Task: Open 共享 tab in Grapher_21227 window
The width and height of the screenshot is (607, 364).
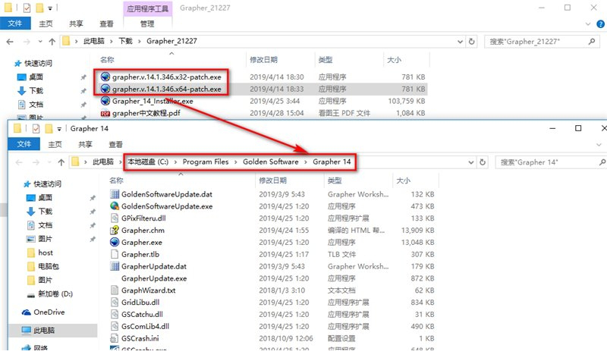Action: 76,24
